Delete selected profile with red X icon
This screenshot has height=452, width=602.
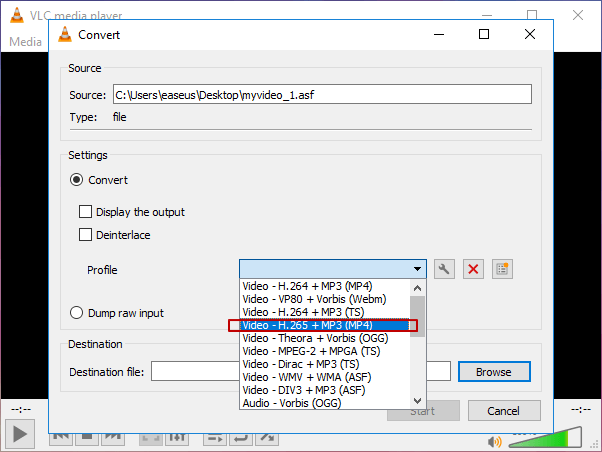tap(474, 269)
